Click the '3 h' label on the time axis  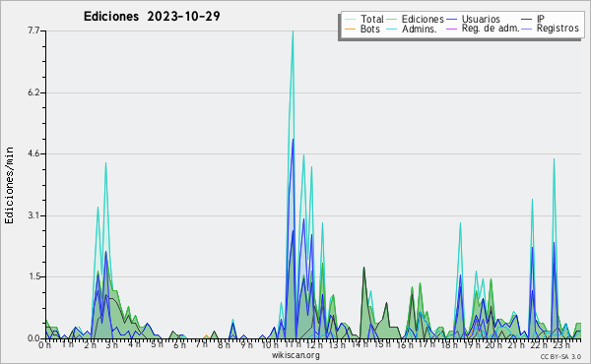(111, 345)
